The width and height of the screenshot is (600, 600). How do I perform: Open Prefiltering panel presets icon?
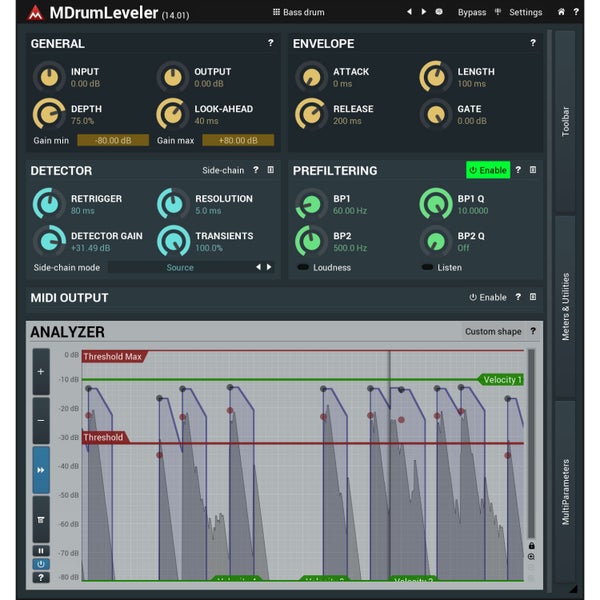(533, 170)
